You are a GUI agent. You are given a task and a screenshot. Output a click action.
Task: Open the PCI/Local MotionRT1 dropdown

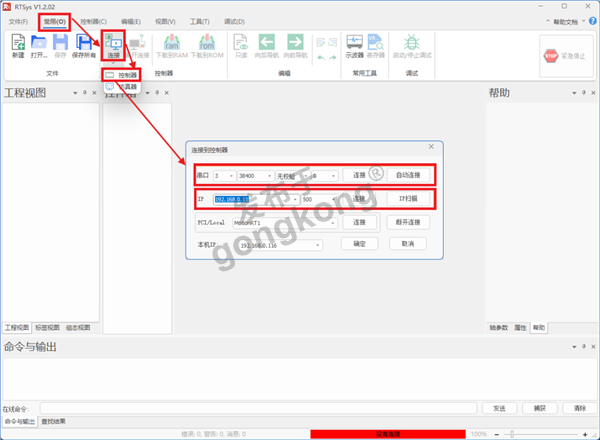333,223
